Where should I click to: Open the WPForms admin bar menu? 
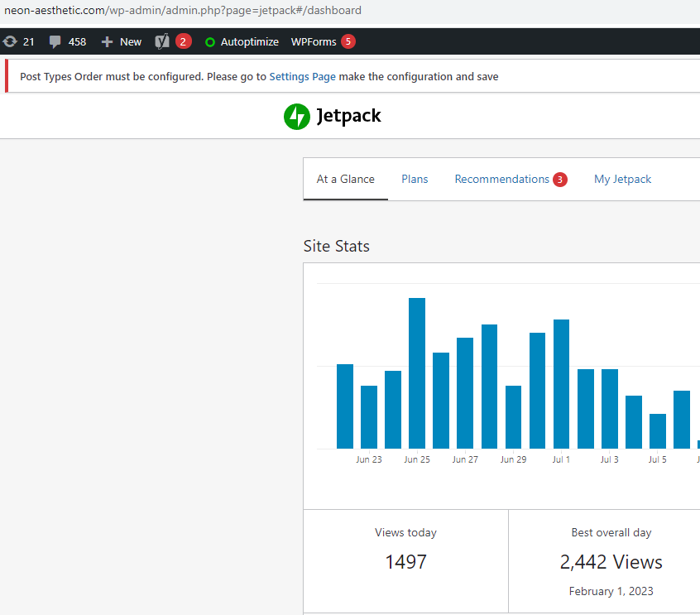pyautogui.click(x=324, y=41)
